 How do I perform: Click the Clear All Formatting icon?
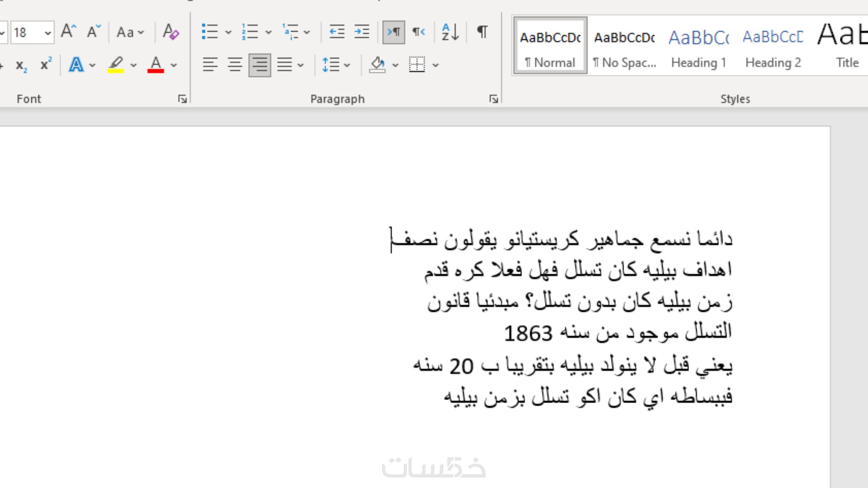click(x=171, y=32)
